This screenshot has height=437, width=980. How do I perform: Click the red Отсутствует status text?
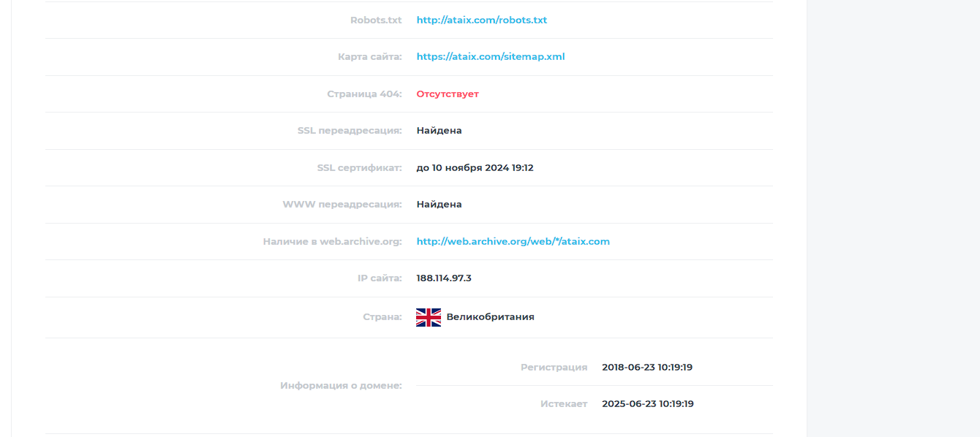pyautogui.click(x=448, y=94)
